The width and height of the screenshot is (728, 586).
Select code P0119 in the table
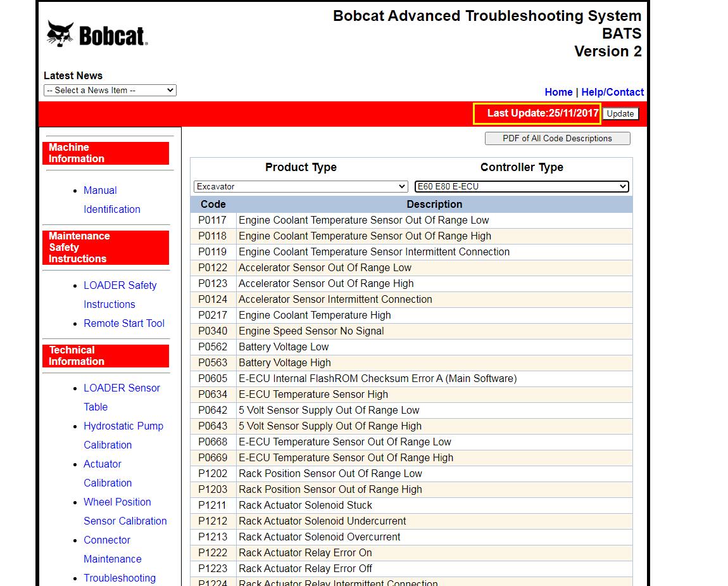[x=213, y=252]
